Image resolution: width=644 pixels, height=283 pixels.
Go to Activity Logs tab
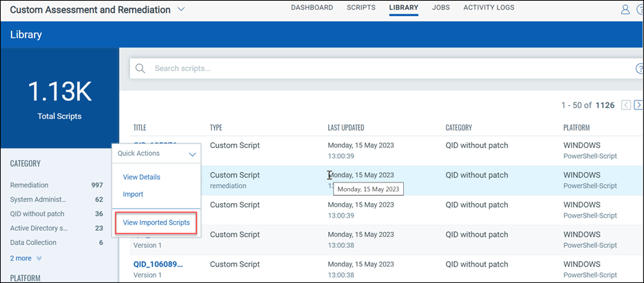pyautogui.click(x=489, y=8)
